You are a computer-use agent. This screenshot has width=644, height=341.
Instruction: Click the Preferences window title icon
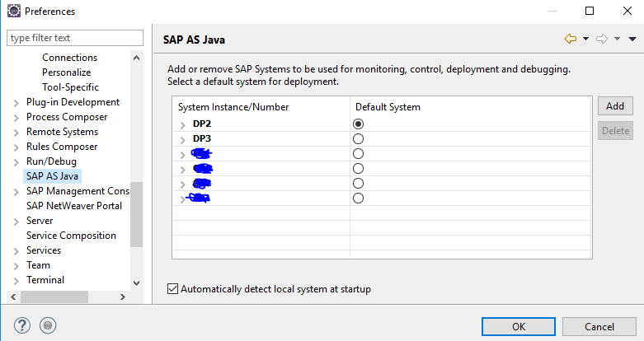(13, 11)
